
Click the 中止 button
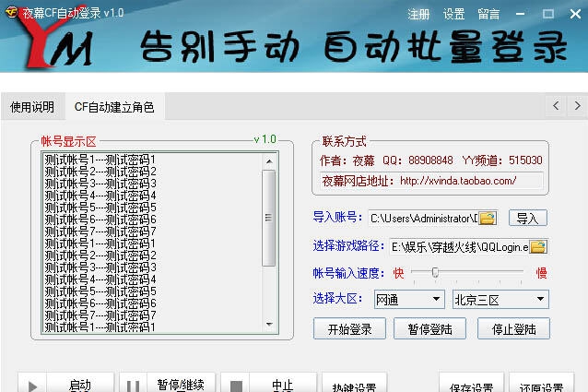point(282,384)
